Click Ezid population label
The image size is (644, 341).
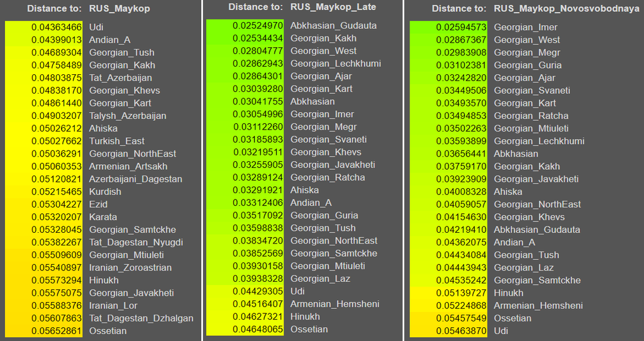(x=98, y=204)
